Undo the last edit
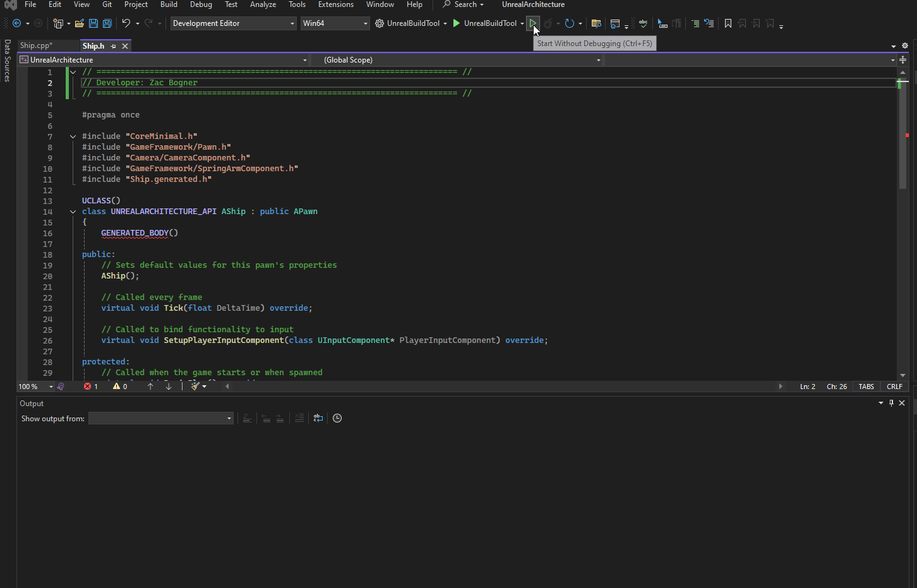The width and height of the screenshot is (917, 588). (127, 23)
